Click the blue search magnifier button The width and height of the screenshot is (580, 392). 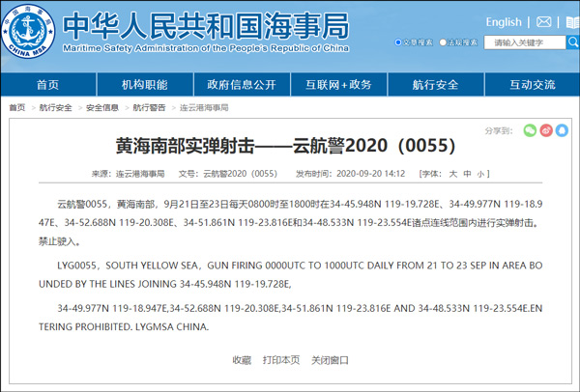tap(573, 42)
